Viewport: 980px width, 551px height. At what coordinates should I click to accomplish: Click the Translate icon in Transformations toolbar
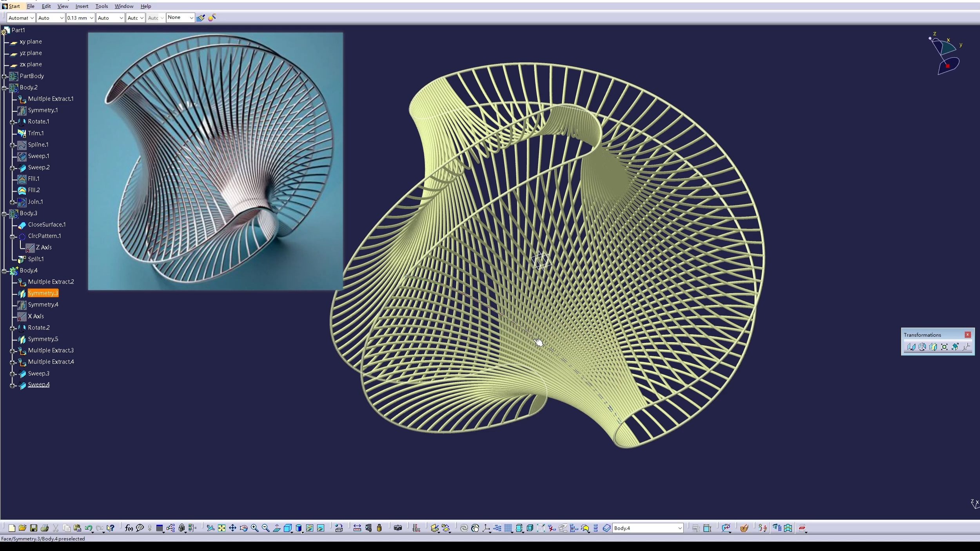pyautogui.click(x=911, y=347)
